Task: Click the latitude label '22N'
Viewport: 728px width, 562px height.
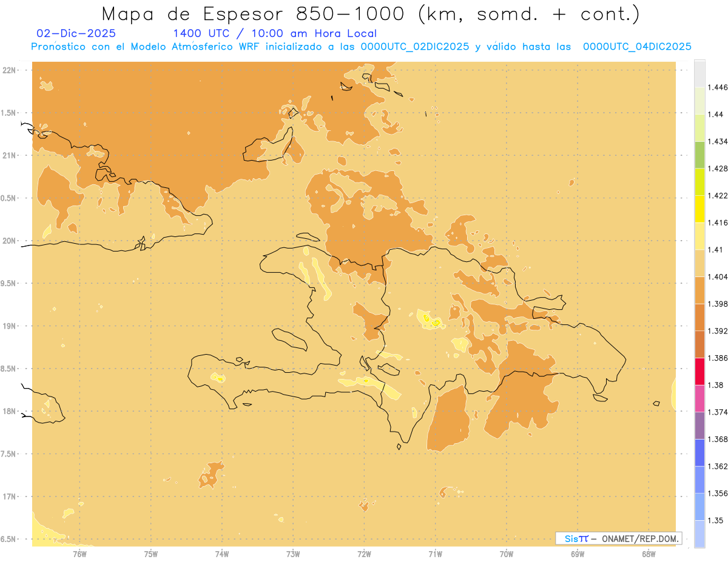Action: coord(10,70)
